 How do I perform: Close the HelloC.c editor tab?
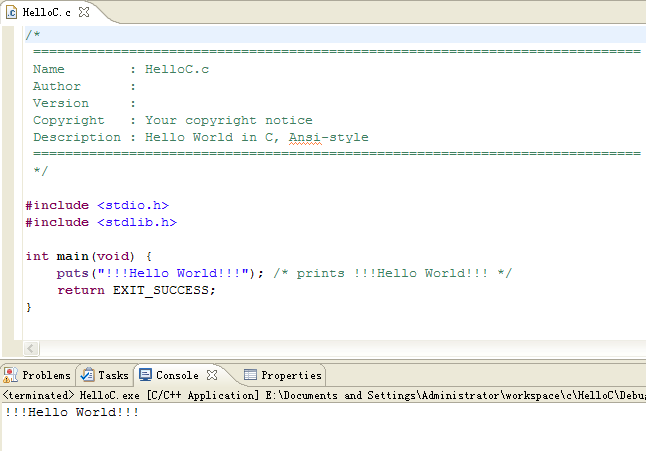(84, 12)
